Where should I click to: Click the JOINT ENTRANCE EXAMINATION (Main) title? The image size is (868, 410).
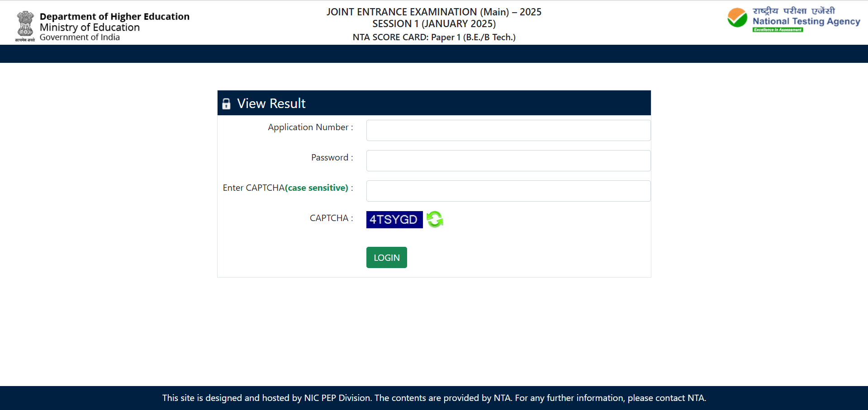click(433, 12)
